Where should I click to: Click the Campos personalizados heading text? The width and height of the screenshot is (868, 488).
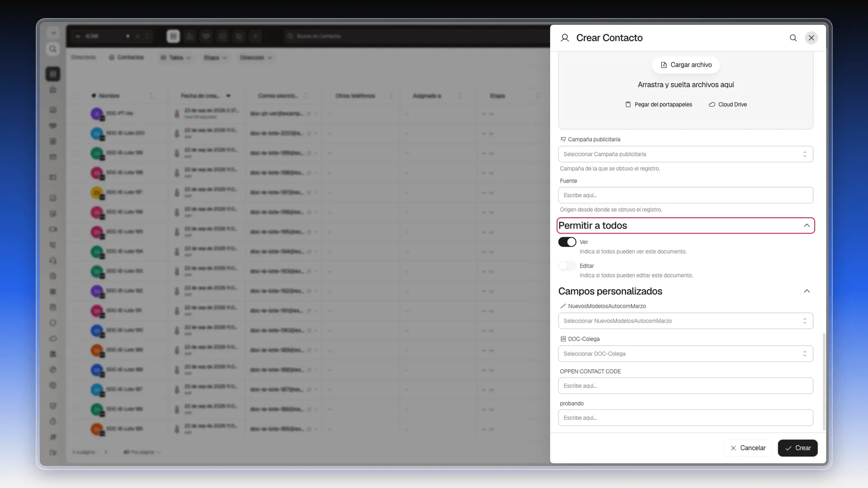click(610, 291)
